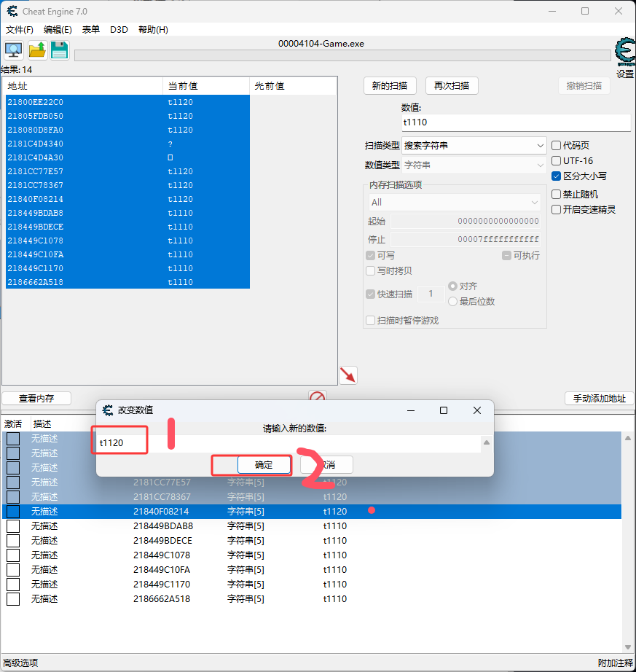The width and height of the screenshot is (636, 672).
Task: Click the 当前值 column header
Action: coord(206,86)
